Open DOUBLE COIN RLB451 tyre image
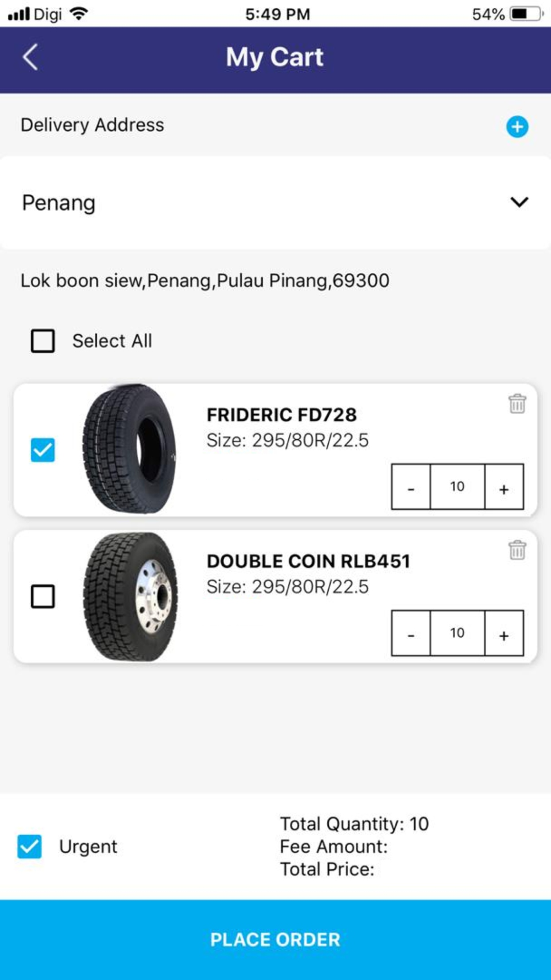 tap(130, 596)
